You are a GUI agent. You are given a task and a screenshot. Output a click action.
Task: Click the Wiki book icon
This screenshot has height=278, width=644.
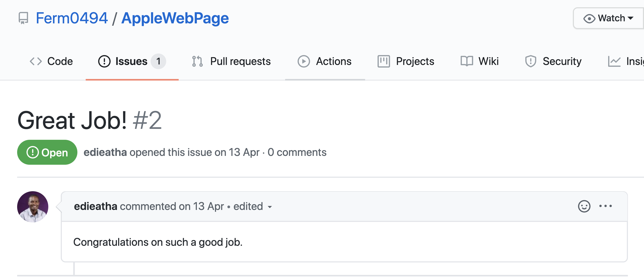pyautogui.click(x=467, y=62)
